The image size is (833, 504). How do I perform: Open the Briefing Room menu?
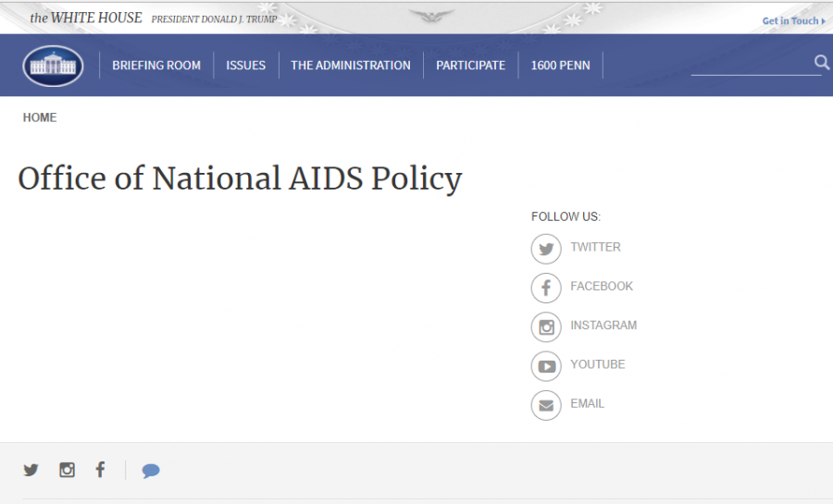(x=156, y=66)
